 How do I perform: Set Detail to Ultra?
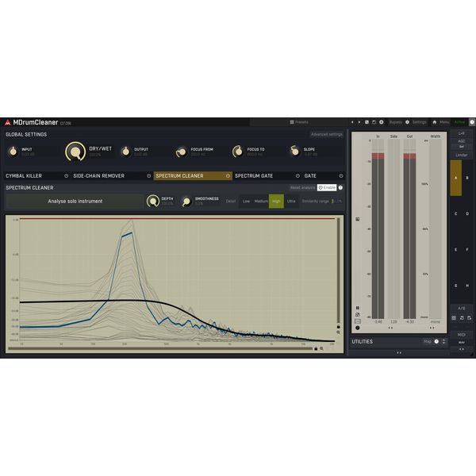pos(291,202)
